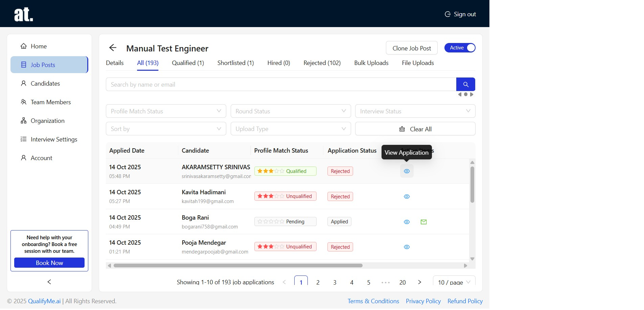Viewport: 644px width, 310px height.
Task: Click the back arrow beside Manual Test Engineer
Action: tap(113, 48)
